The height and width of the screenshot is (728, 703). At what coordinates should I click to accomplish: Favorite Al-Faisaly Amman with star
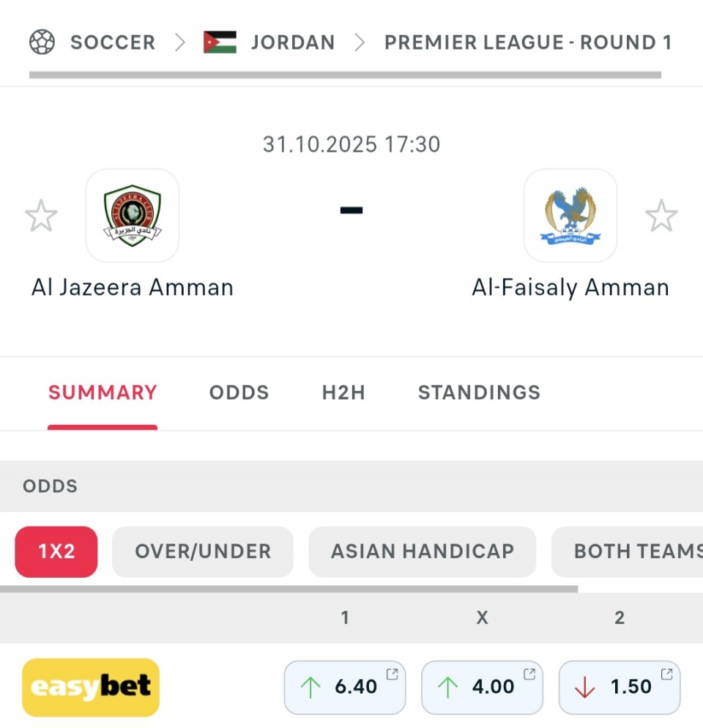(x=661, y=216)
